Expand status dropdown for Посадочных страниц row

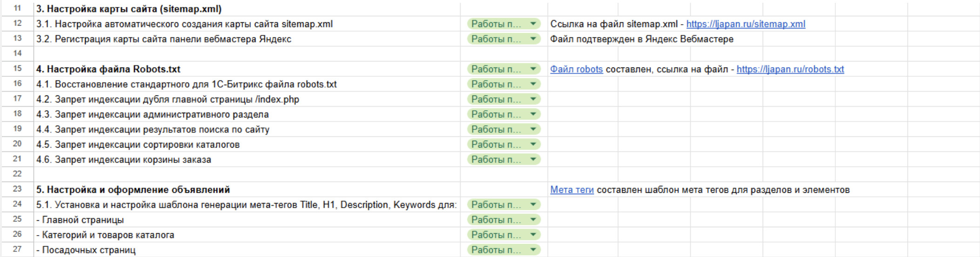533,250
